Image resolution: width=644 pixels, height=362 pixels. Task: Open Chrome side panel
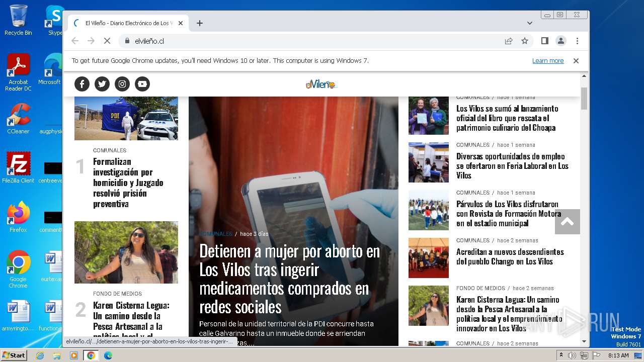[x=545, y=41]
